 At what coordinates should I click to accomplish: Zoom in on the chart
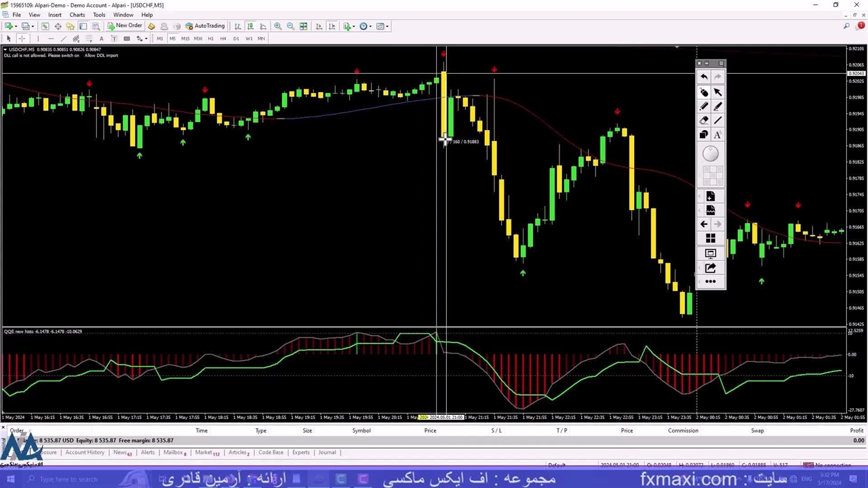[x=277, y=26]
